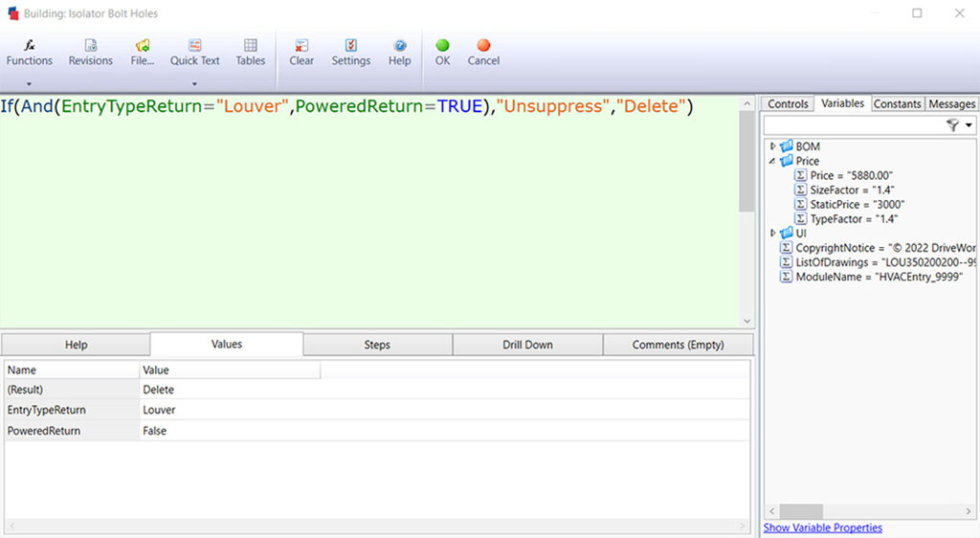
Task: Select the EntryTypeReturn values row
Action: tap(377, 410)
